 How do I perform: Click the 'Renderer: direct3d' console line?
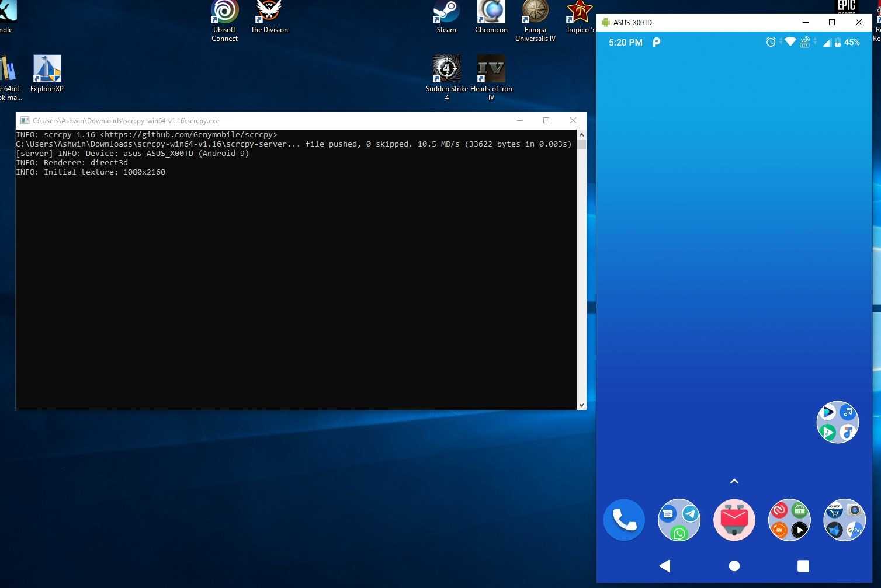[72, 163]
